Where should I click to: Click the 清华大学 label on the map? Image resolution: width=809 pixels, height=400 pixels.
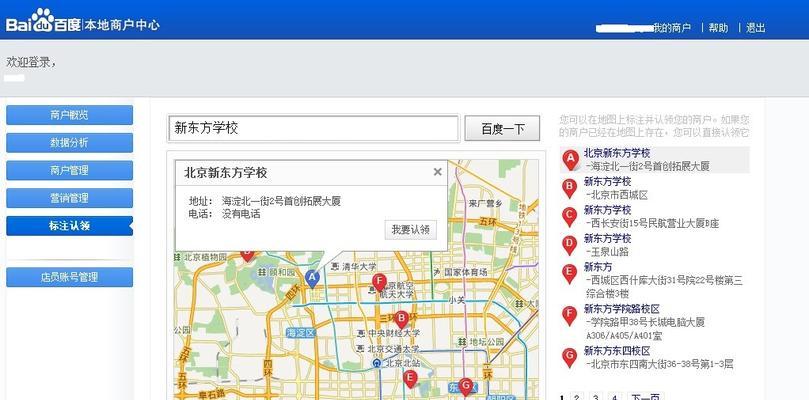pos(358,267)
